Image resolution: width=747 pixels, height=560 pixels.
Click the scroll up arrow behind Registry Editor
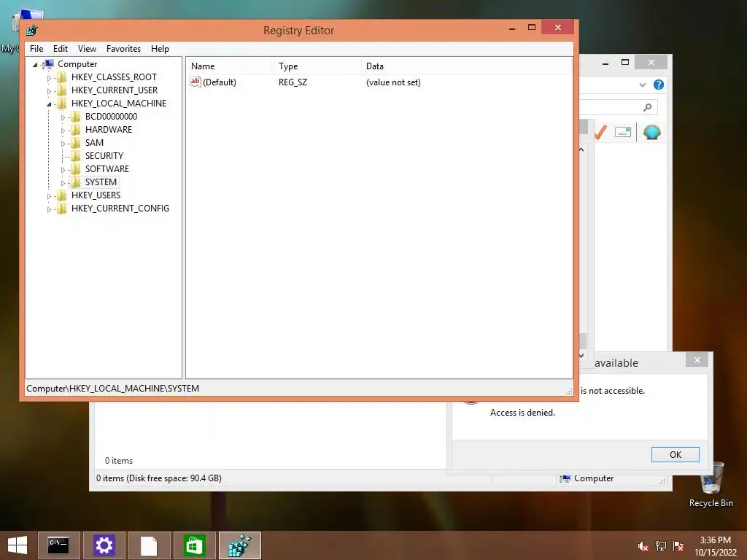click(x=581, y=150)
